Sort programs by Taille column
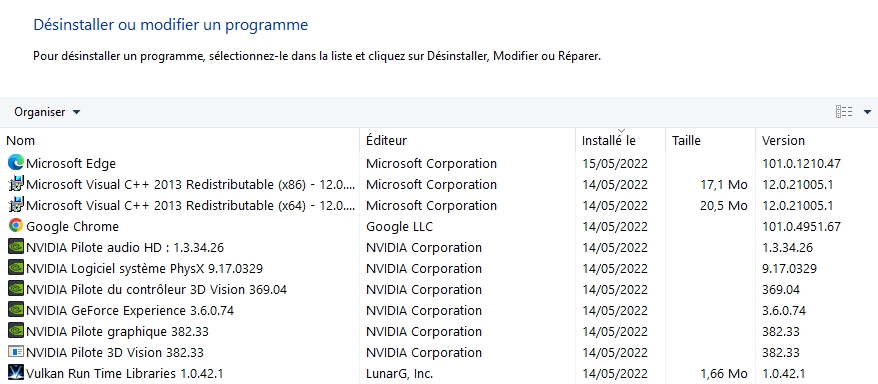 click(x=711, y=140)
